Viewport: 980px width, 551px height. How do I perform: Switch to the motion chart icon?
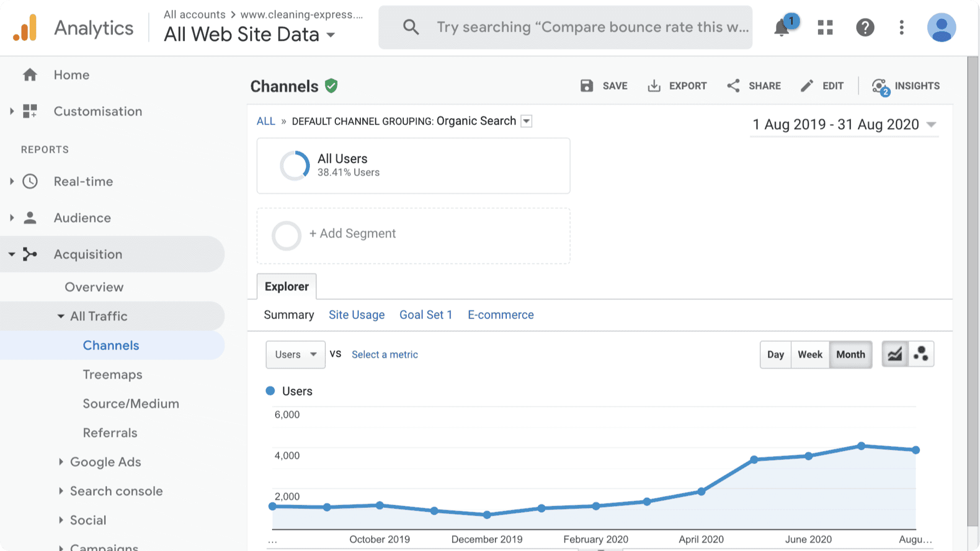921,354
